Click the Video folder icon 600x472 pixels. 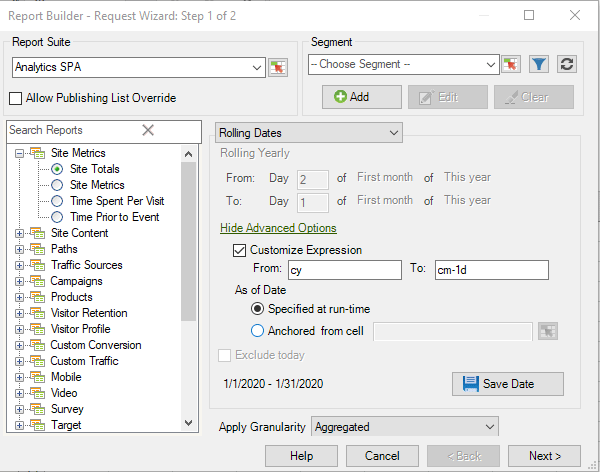(x=38, y=394)
